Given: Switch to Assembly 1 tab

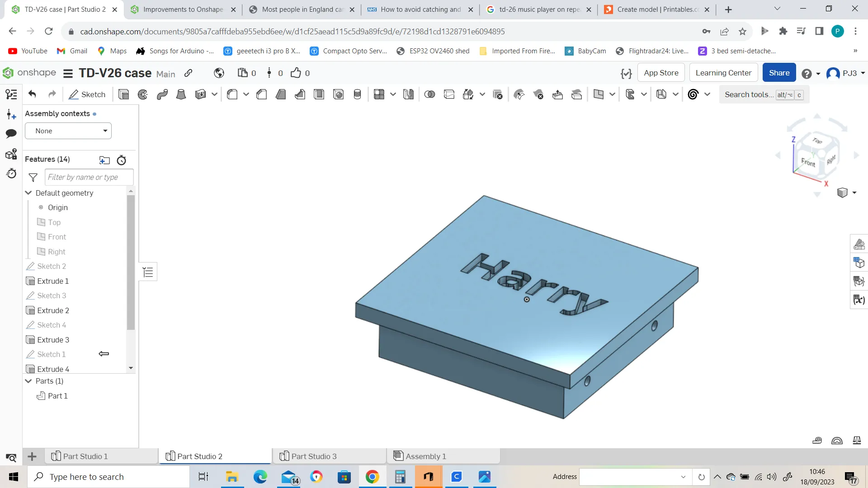Looking at the screenshot, I should 425,456.
